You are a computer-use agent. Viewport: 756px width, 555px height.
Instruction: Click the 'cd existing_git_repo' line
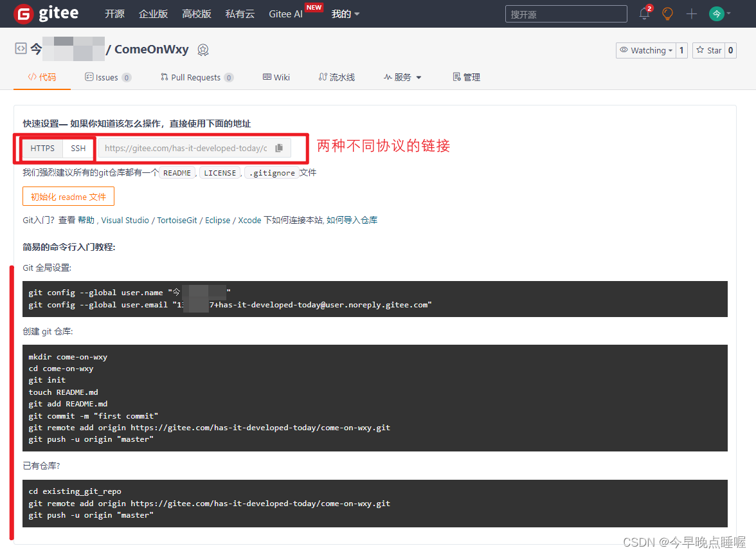pos(75,491)
